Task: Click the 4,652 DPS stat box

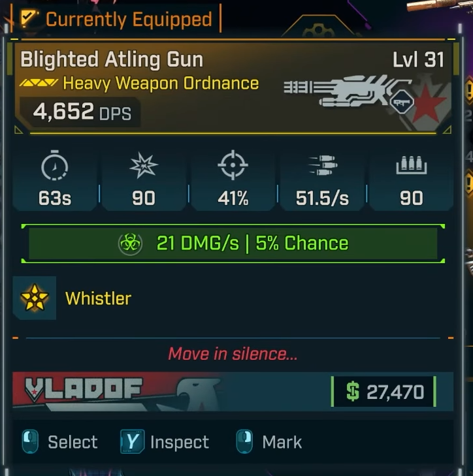Action: click(x=80, y=112)
